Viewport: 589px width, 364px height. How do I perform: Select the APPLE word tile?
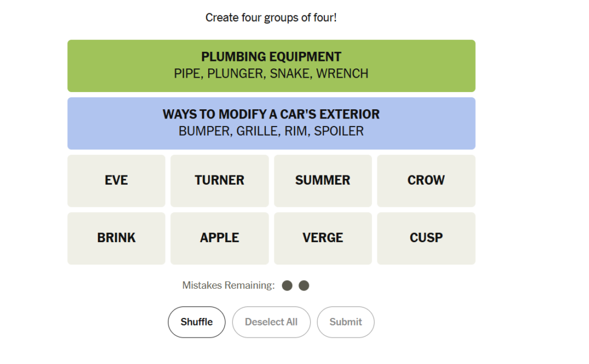click(219, 238)
